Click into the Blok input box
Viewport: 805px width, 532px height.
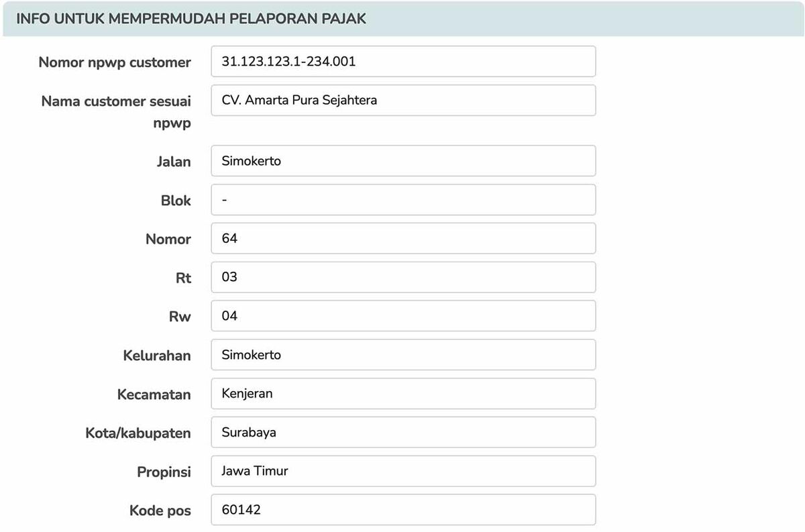(x=402, y=200)
